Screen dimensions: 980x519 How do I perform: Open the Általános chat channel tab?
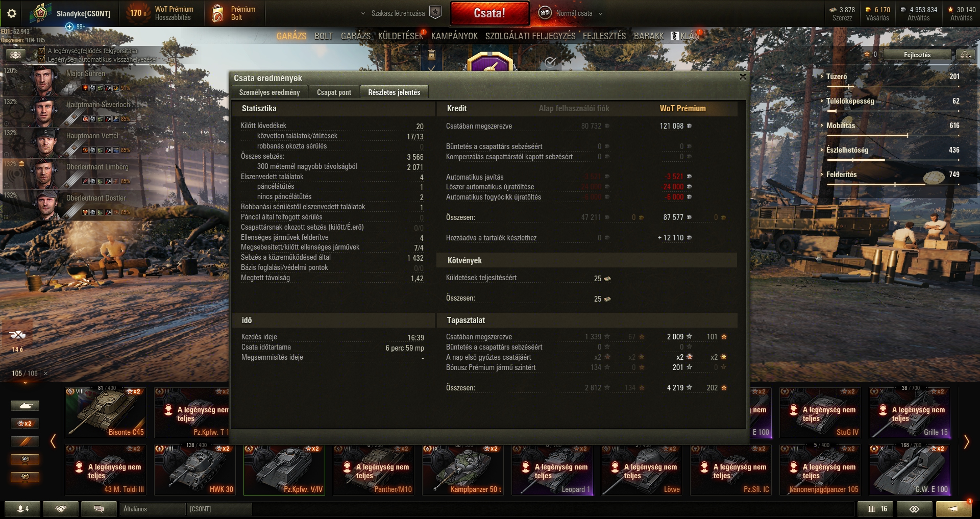(153, 509)
